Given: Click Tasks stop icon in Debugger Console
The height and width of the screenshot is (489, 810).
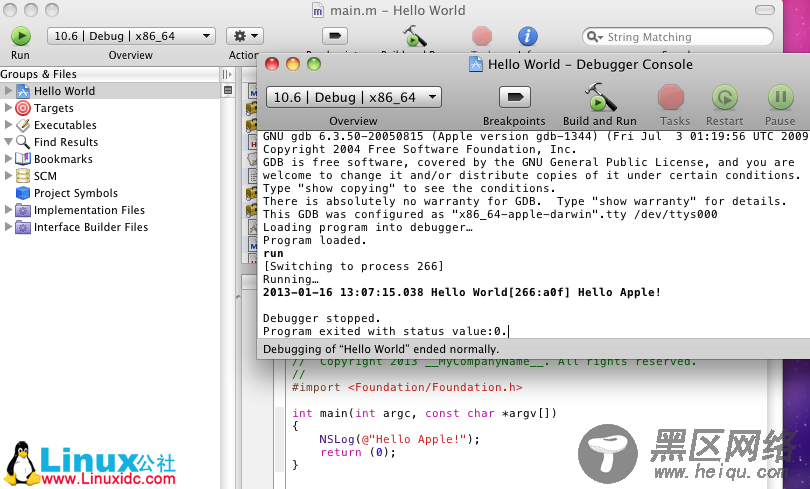Looking at the screenshot, I should click(x=671, y=97).
